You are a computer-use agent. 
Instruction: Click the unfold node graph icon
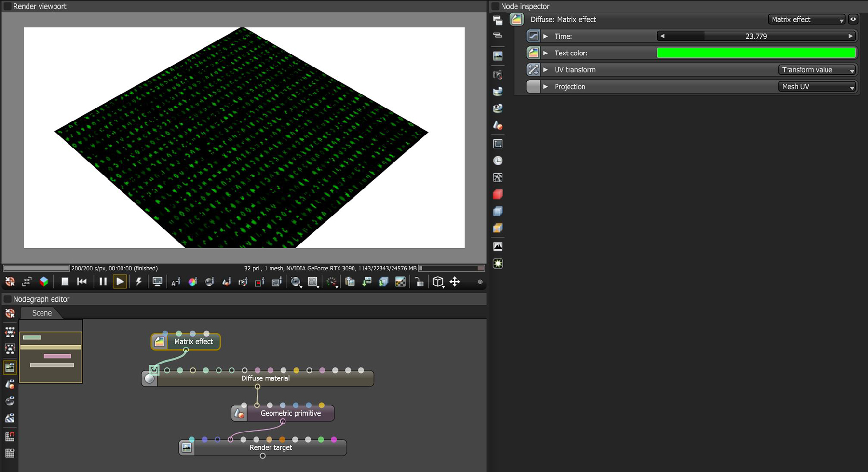(10, 332)
